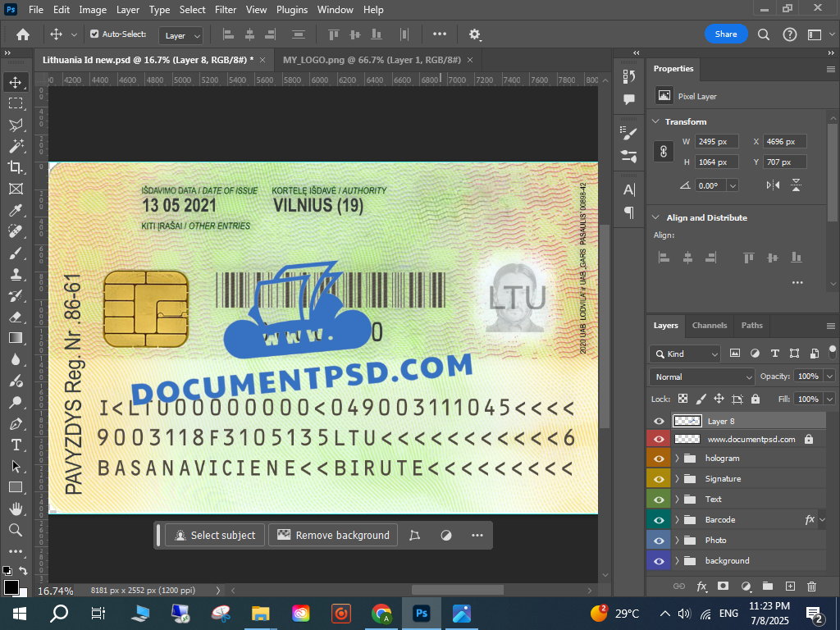Switch to the MY_LOGO.png document tab
Viewport: 840px width, 630px height.
[372, 60]
